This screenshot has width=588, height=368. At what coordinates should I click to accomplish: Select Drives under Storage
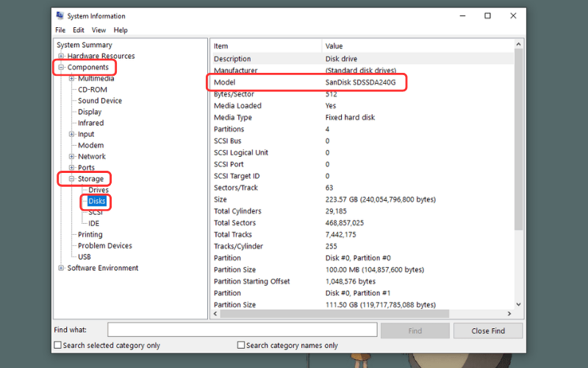click(98, 190)
